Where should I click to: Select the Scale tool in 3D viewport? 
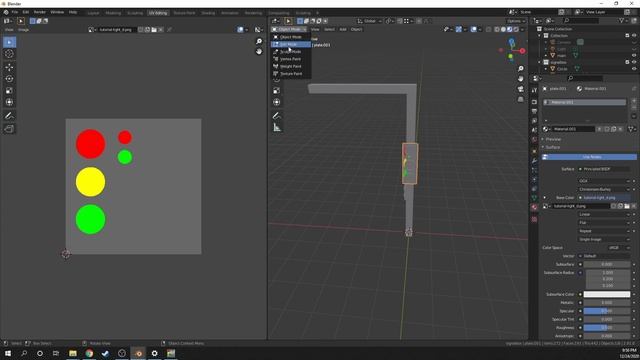277,91
